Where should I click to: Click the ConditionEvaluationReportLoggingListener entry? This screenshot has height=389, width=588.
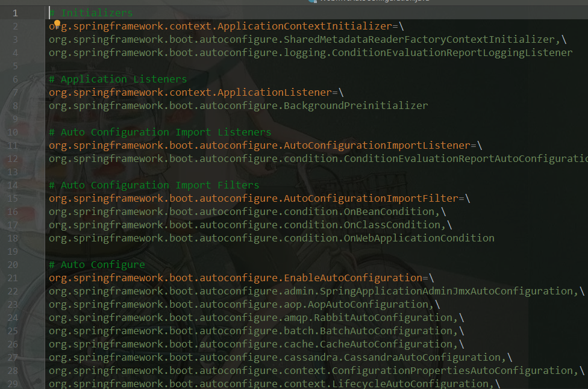(x=310, y=53)
